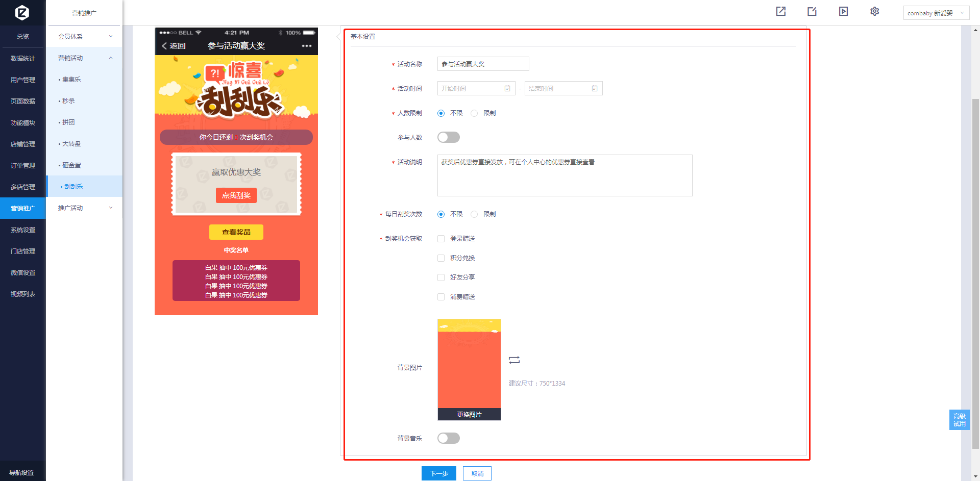
Task: Click the 下一步 button
Action: click(x=438, y=473)
